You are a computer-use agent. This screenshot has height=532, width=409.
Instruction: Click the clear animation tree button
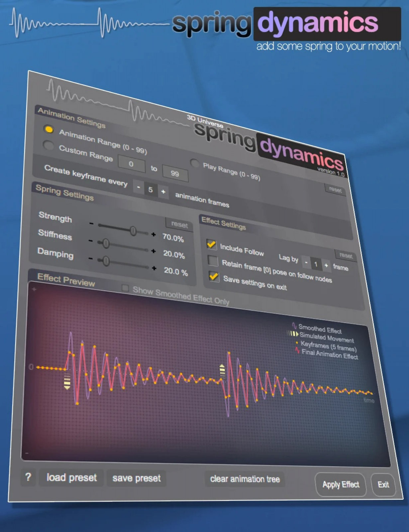245,479
